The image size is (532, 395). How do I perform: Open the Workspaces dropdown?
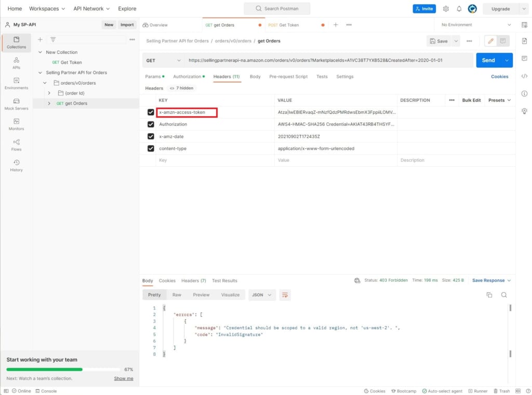click(47, 9)
